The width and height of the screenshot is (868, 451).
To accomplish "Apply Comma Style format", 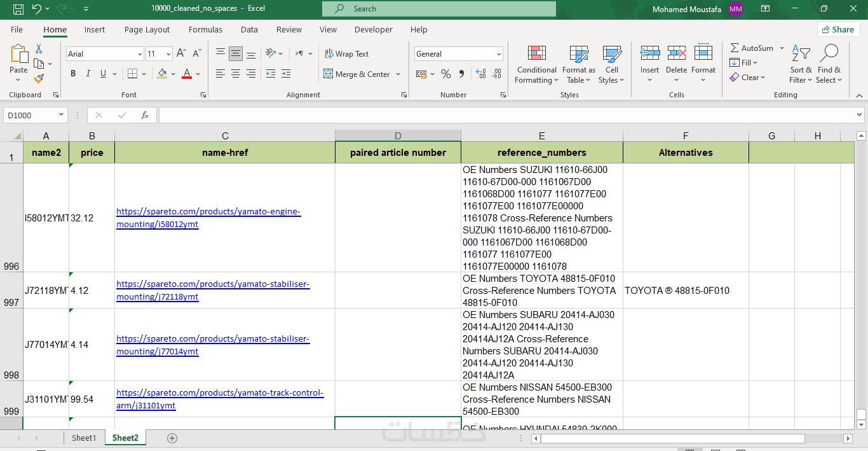I will click(x=461, y=74).
